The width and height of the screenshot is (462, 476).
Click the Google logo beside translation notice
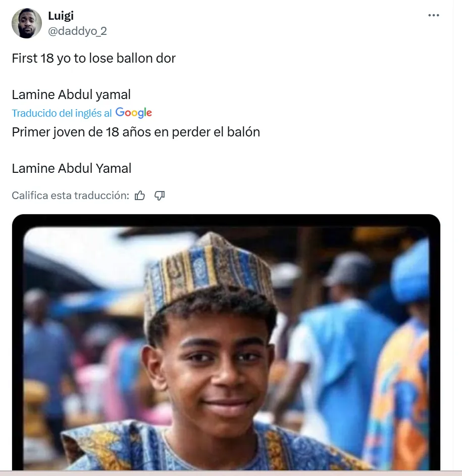coord(134,113)
